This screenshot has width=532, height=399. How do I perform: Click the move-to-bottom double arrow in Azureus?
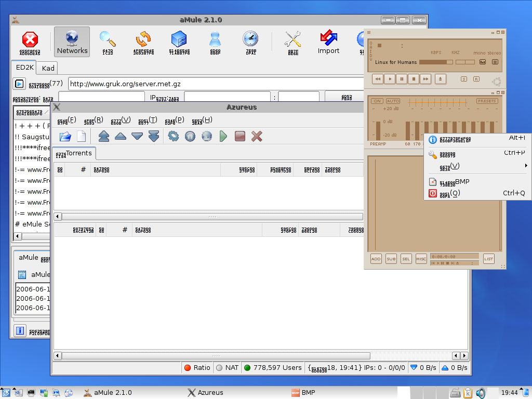pos(154,137)
